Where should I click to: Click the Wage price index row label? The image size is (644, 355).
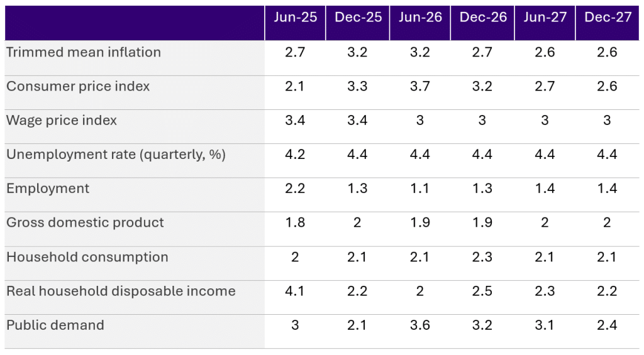[x=62, y=120]
